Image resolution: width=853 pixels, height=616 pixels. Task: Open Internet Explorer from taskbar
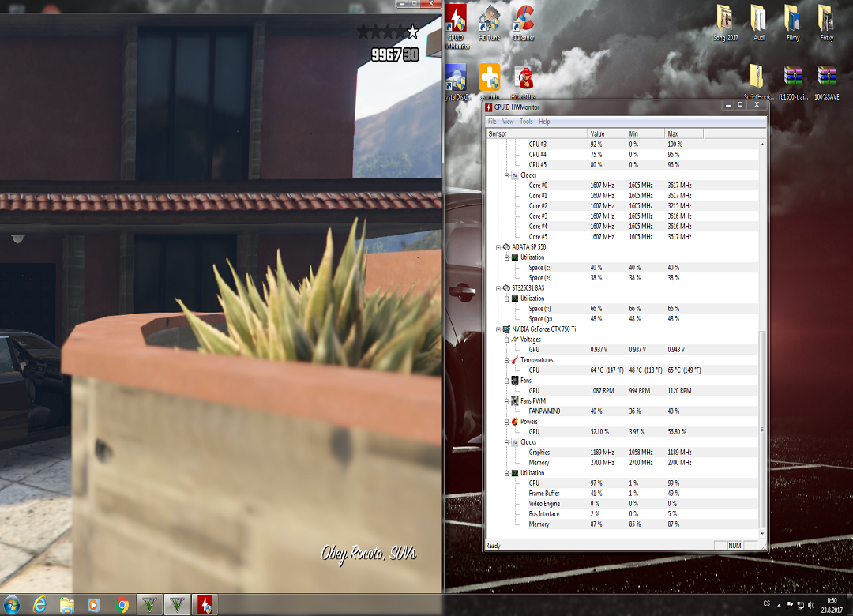tap(39, 605)
